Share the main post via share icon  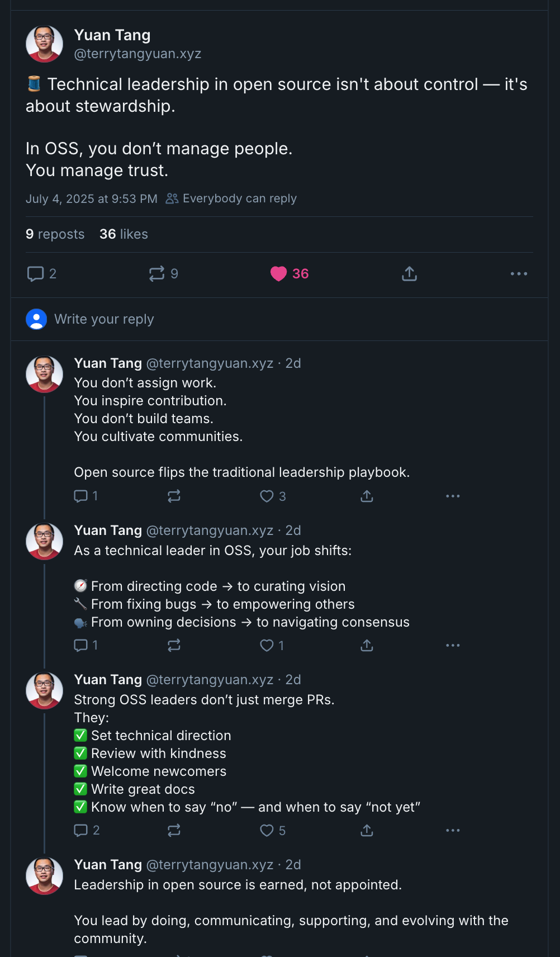click(x=409, y=273)
